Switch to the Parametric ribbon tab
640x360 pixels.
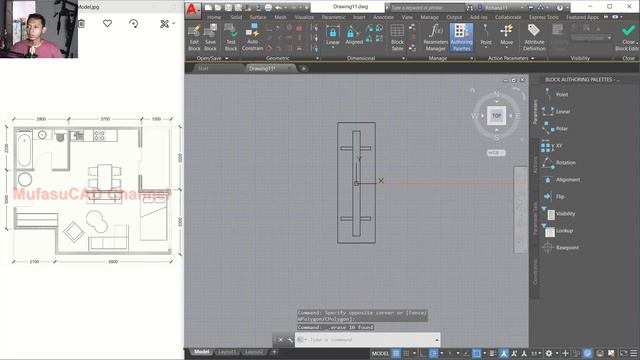point(333,17)
